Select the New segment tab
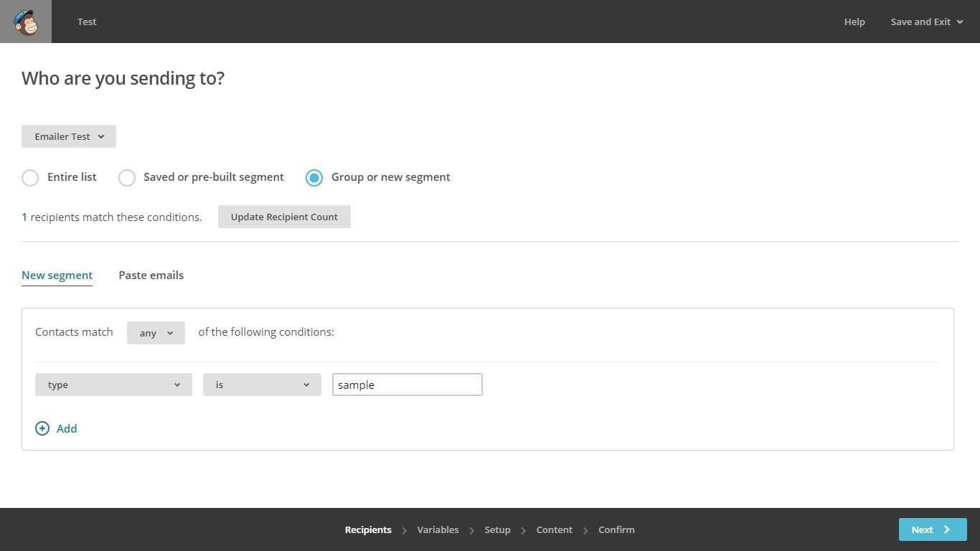The image size is (980, 551). (57, 275)
